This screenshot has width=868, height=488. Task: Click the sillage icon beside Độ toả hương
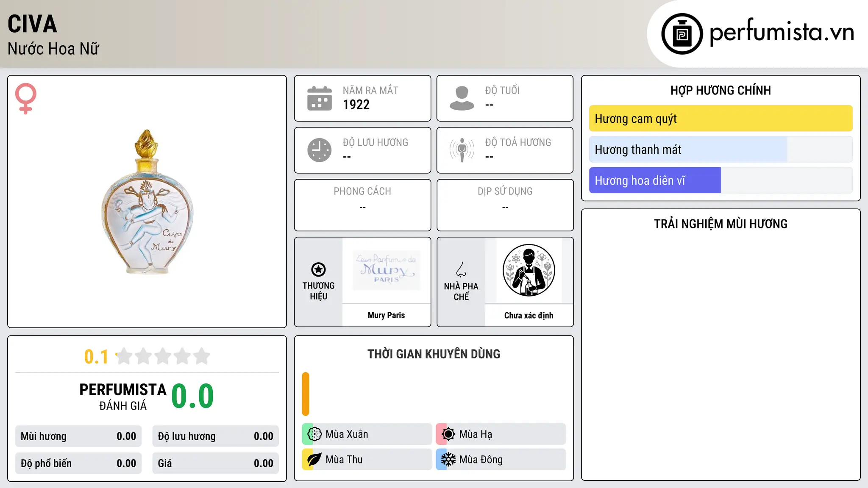[x=462, y=150]
